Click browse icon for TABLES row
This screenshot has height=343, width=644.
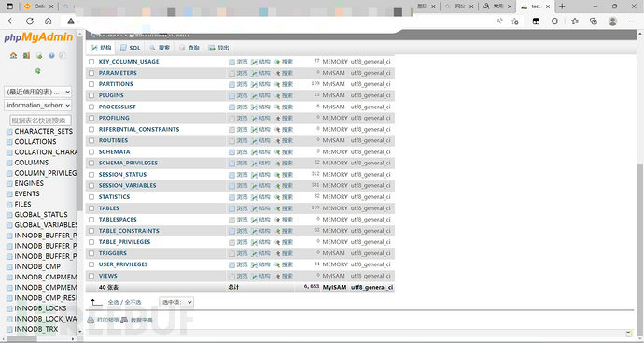[x=232, y=208]
